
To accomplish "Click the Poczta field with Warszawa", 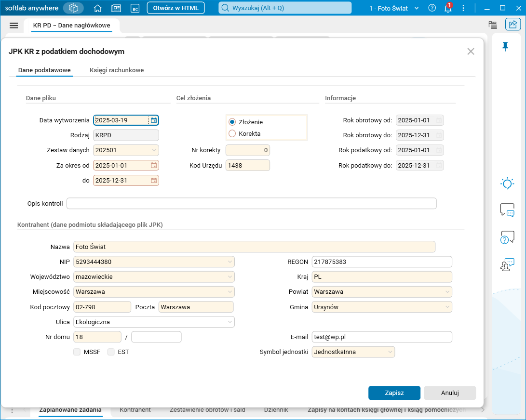I will pos(196,307).
